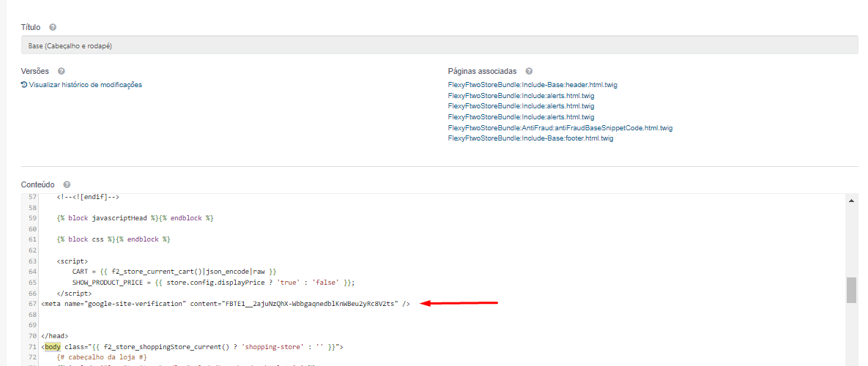Screen dimensions: 868x366
Task: Click help icon next to Conteúdo
Action: 67,184
